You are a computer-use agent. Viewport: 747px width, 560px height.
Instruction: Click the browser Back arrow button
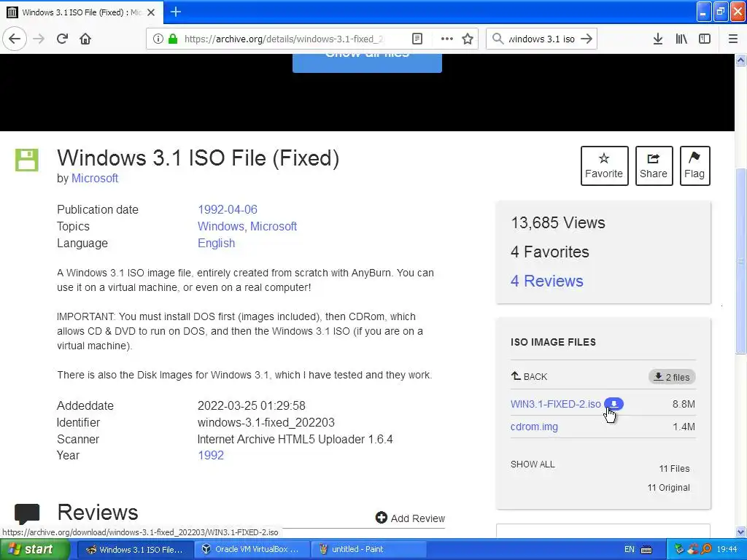[x=15, y=39]
